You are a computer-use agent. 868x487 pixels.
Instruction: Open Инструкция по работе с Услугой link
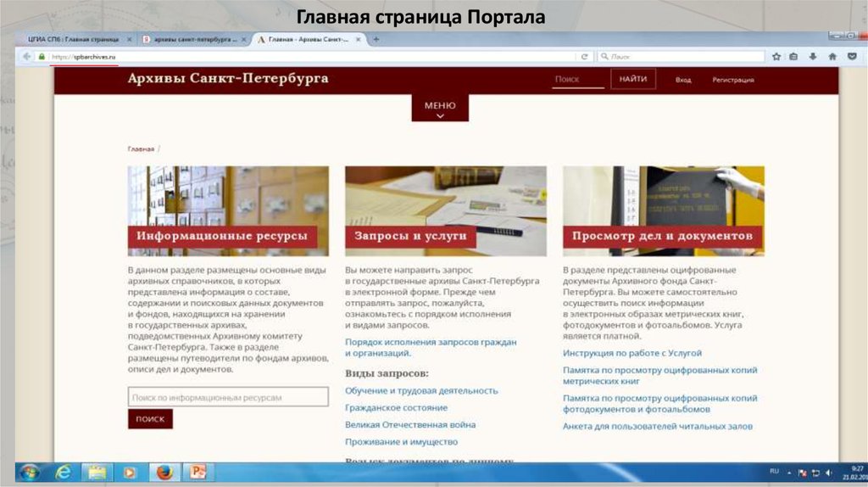[632, 353]
